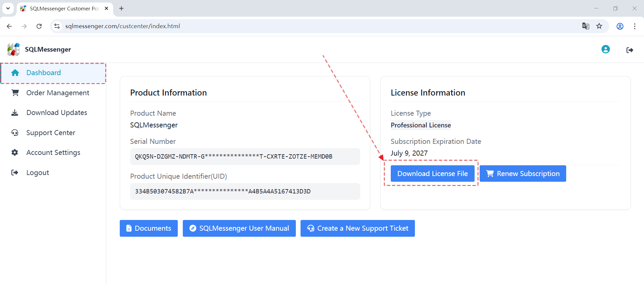The height and width of the screenshot is (284, 644).
Task: Select Dashboard in the sidebar
Action: [x=43, y=73]
